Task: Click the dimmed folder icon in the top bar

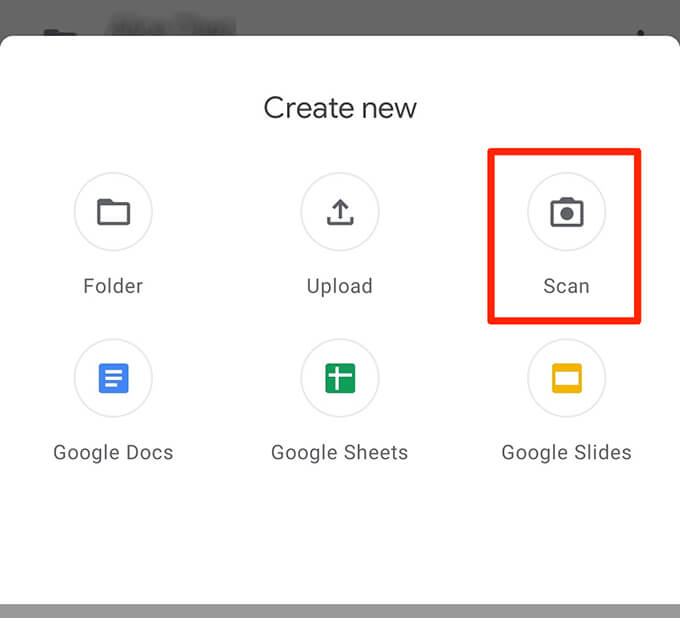Action: 60,32
